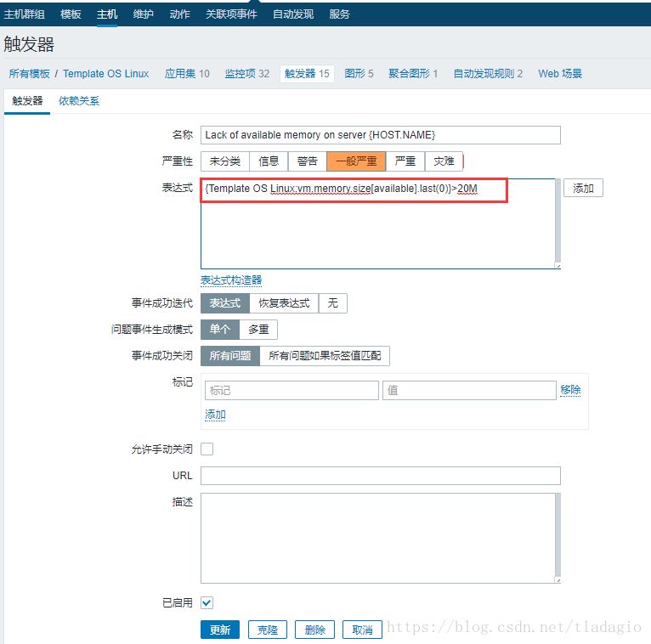Toggle the 允许手动关闭 checkbox

(207, 449)
